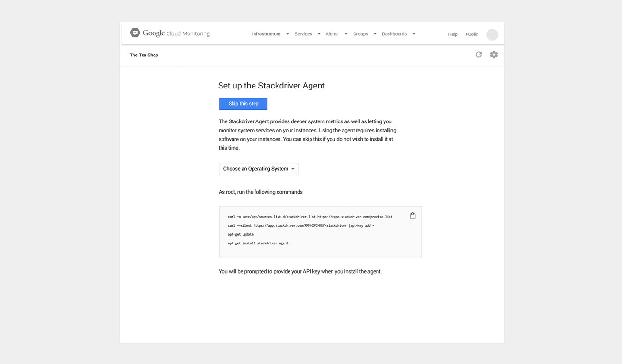The image size is (622, 364).
Task: Open the Choose an Operating System dropdown
Action: tap(258, 169)
